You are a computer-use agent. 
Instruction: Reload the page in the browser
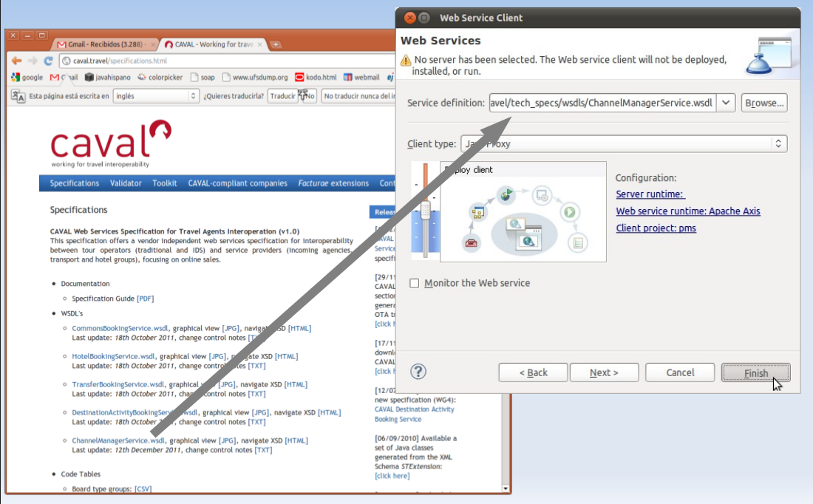click(48, 61)
